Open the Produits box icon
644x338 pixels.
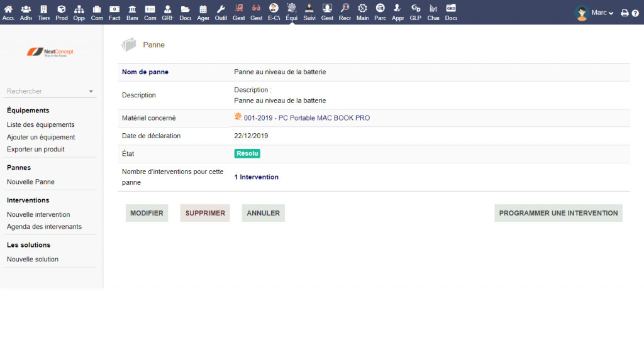click(x=61, y=12)
